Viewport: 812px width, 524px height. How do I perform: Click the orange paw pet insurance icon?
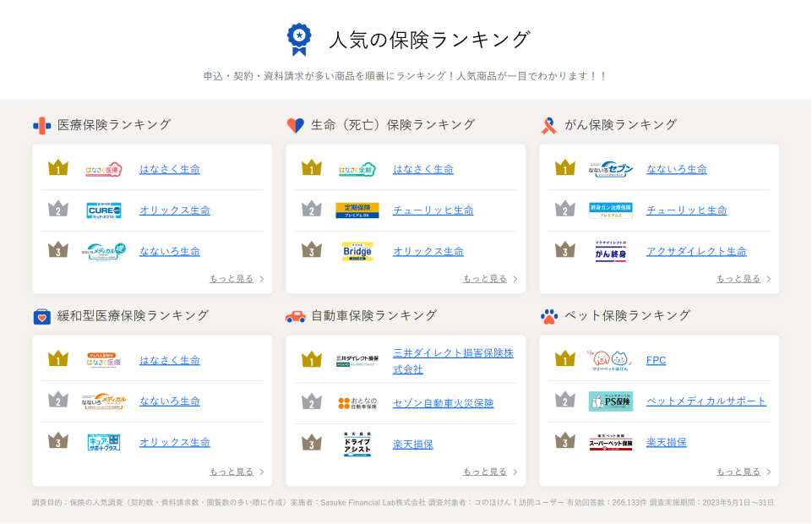pyautogui.click(x=548, y=316)
